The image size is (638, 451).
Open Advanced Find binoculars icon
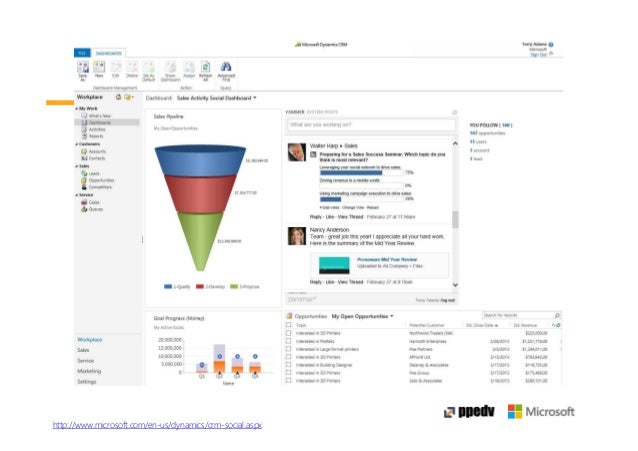pyautogui.click(x=226, y=67)
